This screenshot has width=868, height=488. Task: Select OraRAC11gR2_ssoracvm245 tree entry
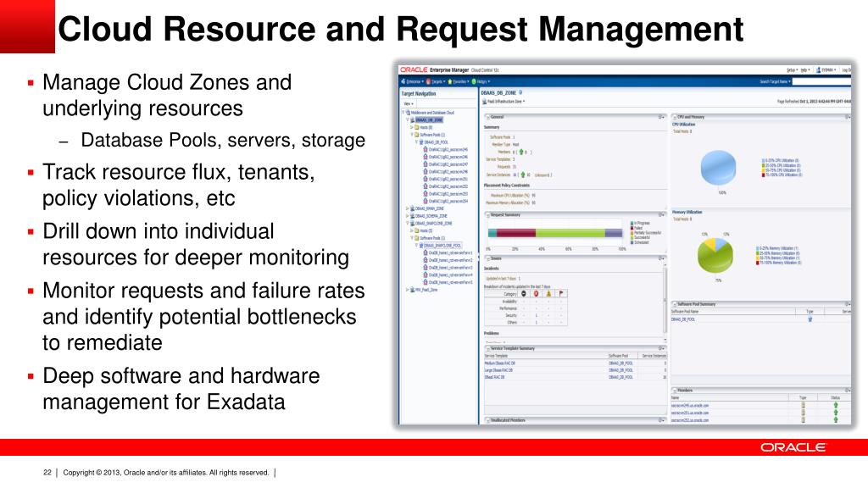[x=448, y=149]
